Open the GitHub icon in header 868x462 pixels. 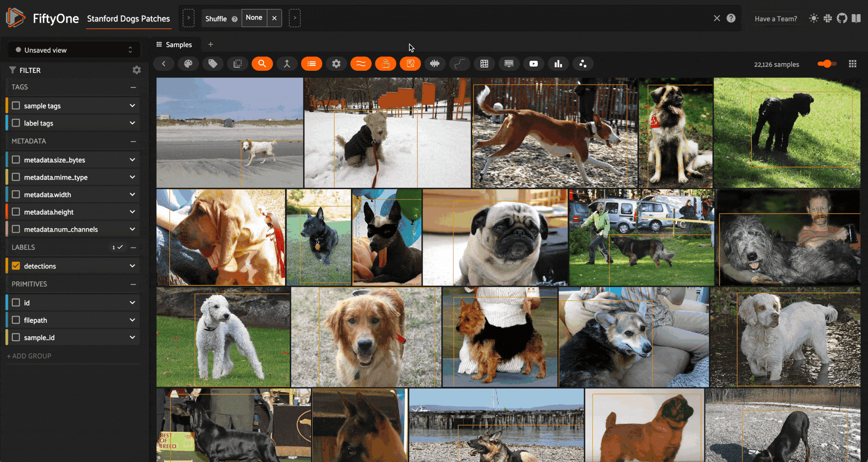[x=842, y=18]
